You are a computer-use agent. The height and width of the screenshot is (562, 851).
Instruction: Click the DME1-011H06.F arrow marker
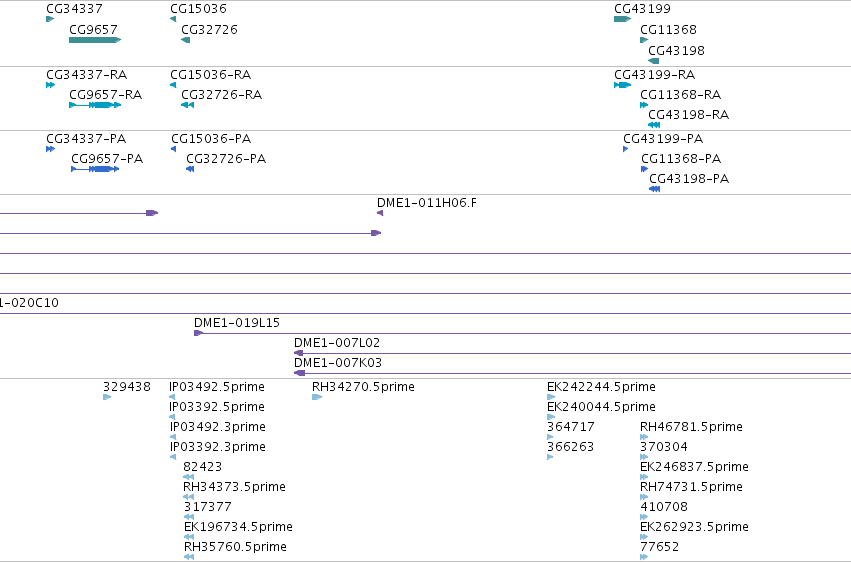(380, 213)
